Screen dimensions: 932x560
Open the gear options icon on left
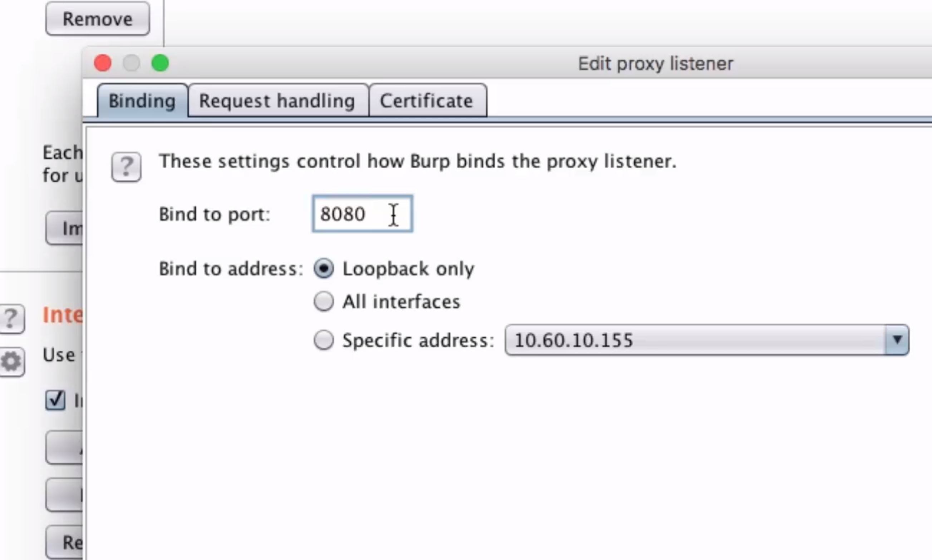[11, 362]
